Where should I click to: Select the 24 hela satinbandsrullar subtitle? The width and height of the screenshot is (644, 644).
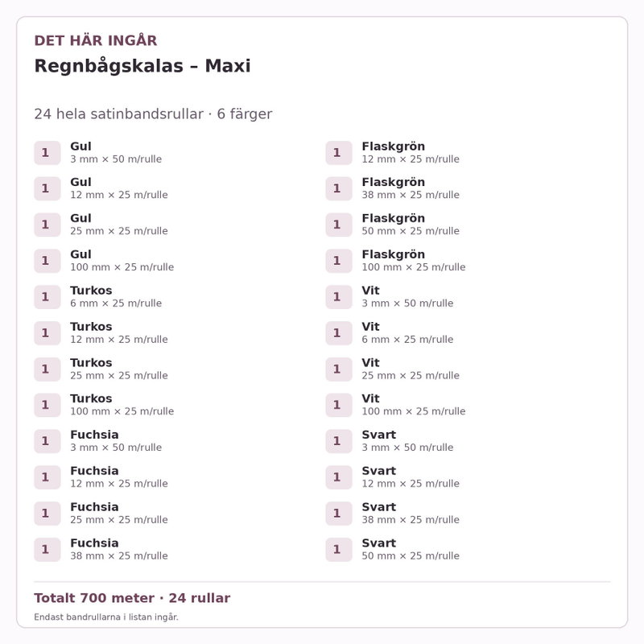pos(153,114)
